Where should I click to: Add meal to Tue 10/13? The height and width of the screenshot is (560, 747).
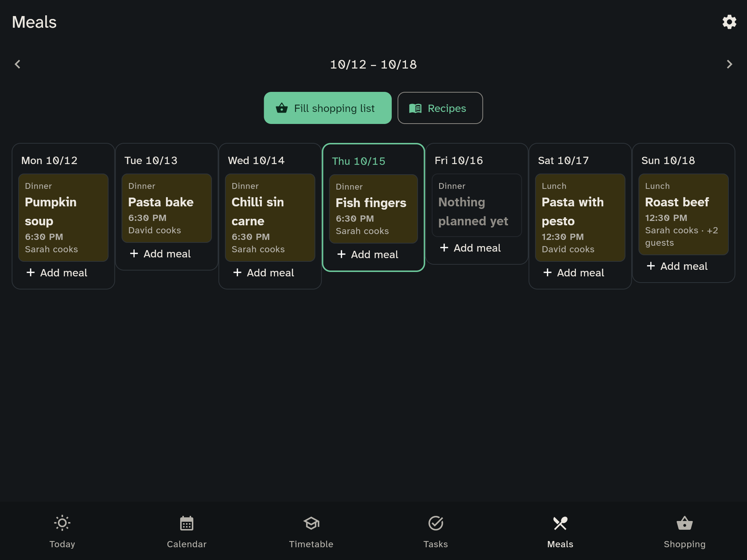point(160,254)
